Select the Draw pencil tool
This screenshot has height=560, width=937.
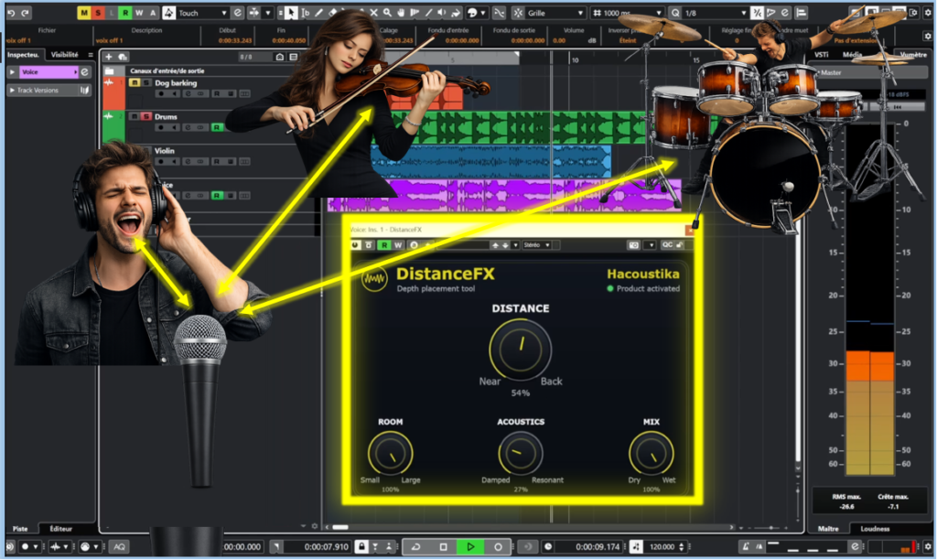[x=319, y=13]
